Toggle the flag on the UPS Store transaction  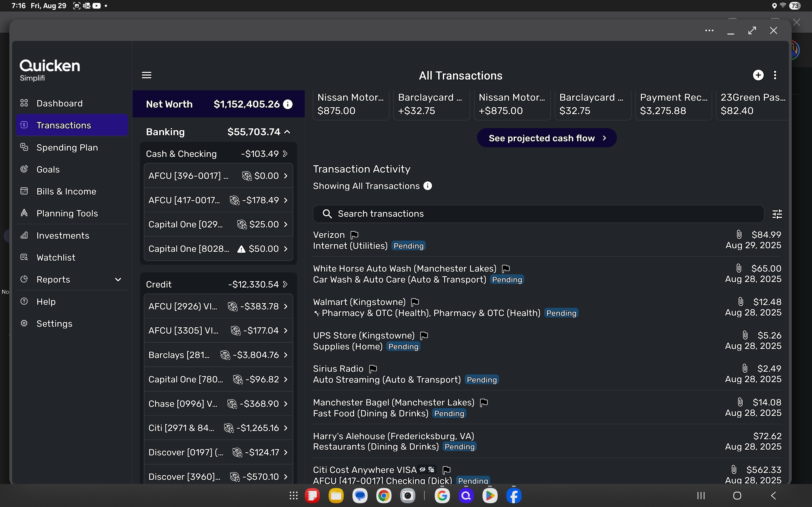(424, 336)
